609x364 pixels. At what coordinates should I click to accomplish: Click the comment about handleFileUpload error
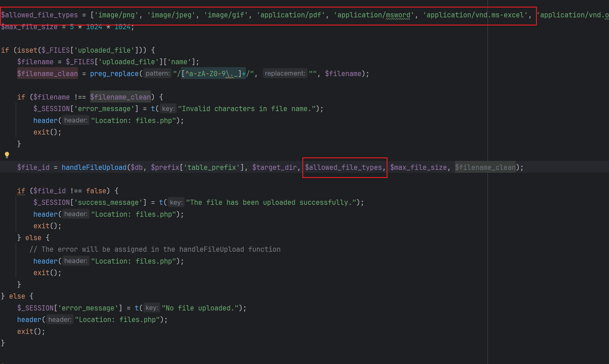[x=155, y=249]
